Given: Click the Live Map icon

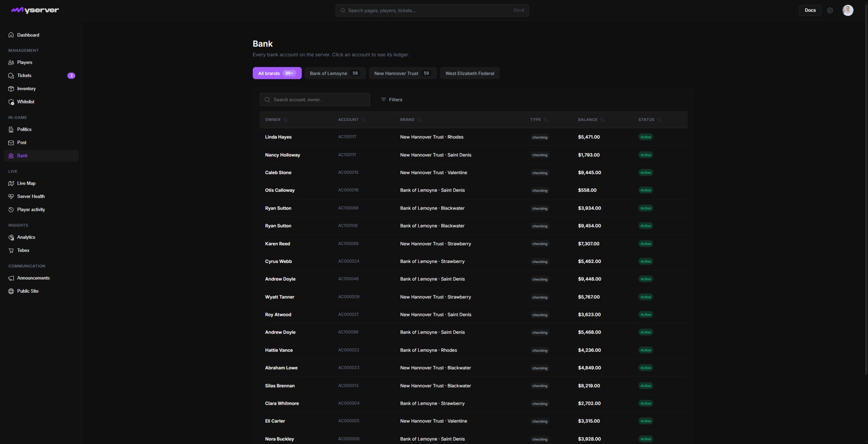Looking at the screenshot, I should coord(11,183).
